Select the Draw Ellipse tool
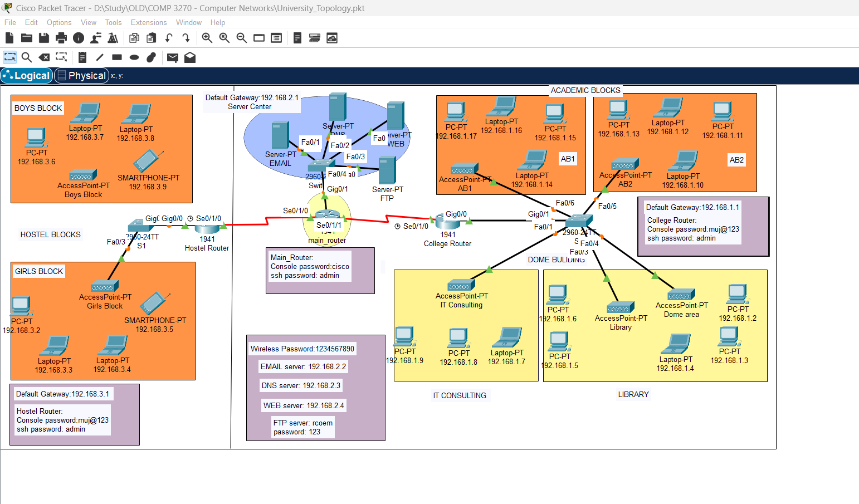The width and height of the screenshot is (859, 504). point(134,57)
